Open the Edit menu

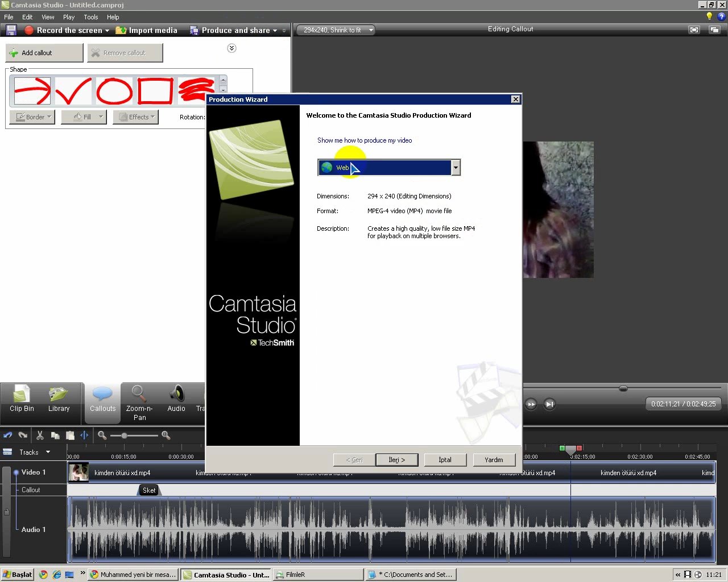tap(27, 17)
